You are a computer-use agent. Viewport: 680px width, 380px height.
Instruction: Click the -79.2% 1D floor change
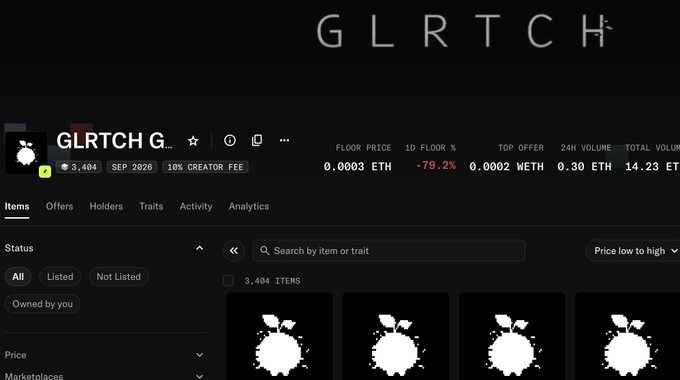click(435, 166)
